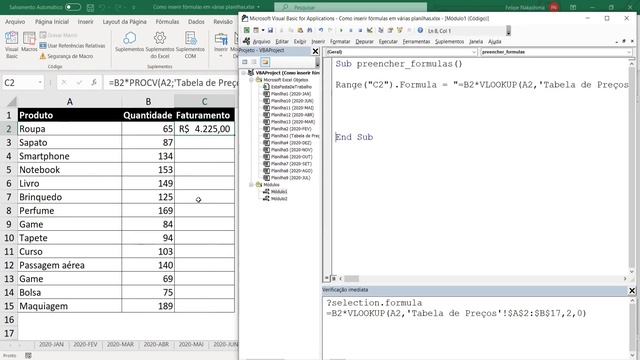Collapse the VBAProject tree node

244,73
